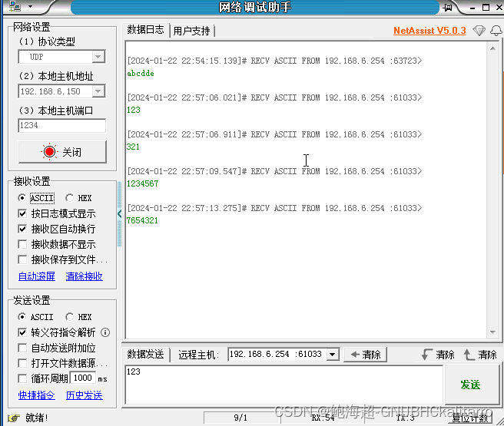The image size is (504, 426).
Task: Click the diamond icon beside version label
Action: [x=479, y=31]
